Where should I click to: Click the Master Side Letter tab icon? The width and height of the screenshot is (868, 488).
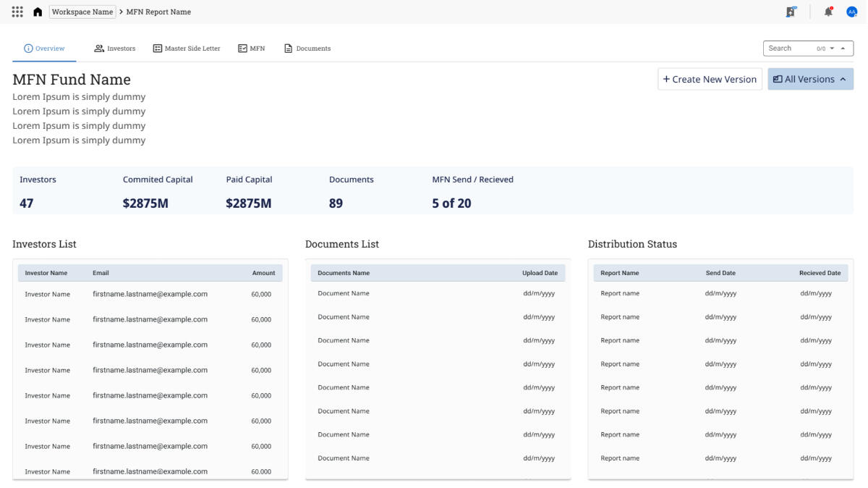pyautogui.click(x=157, y=49)
